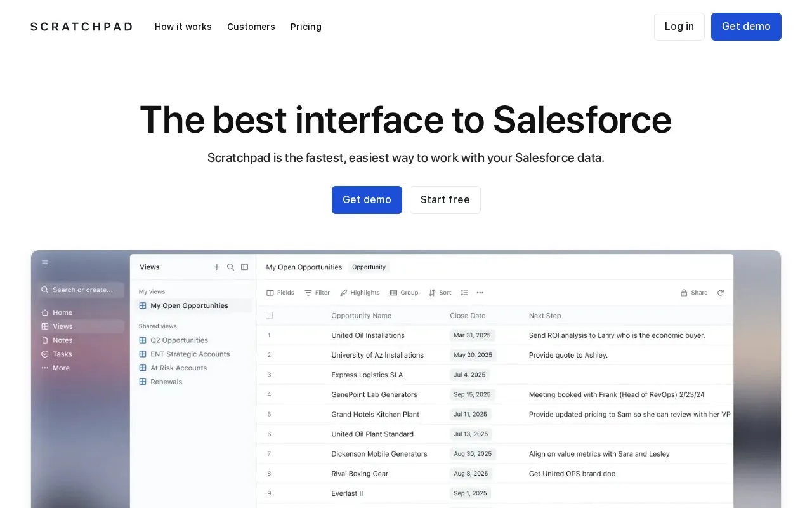812x508 pixels.
Task: Open the Q2 Opportunities shared view
Action: (x=174, y=340)
